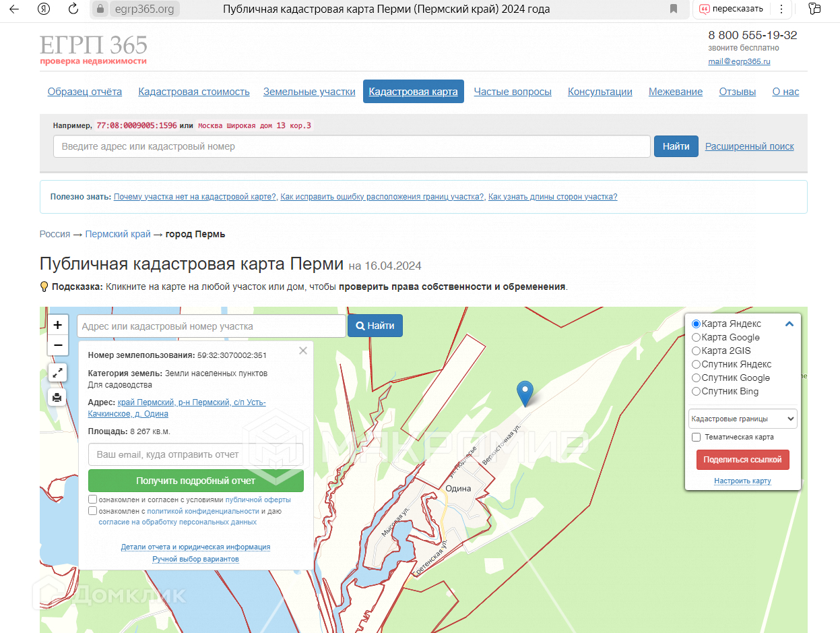
Task: Select the Карта 2GIS radio option
Action: tap(697, 351)
